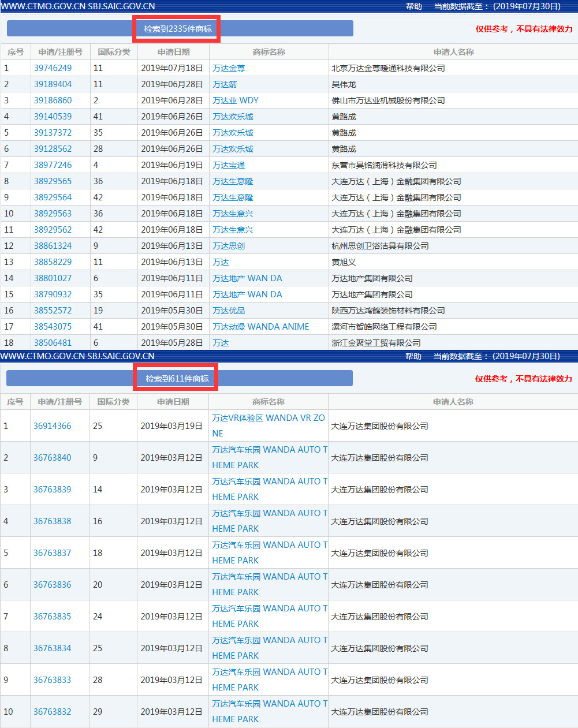
Task: Select applicant 北京万达金尊暖通科技有限公司
Action: (x=388, y=68)
